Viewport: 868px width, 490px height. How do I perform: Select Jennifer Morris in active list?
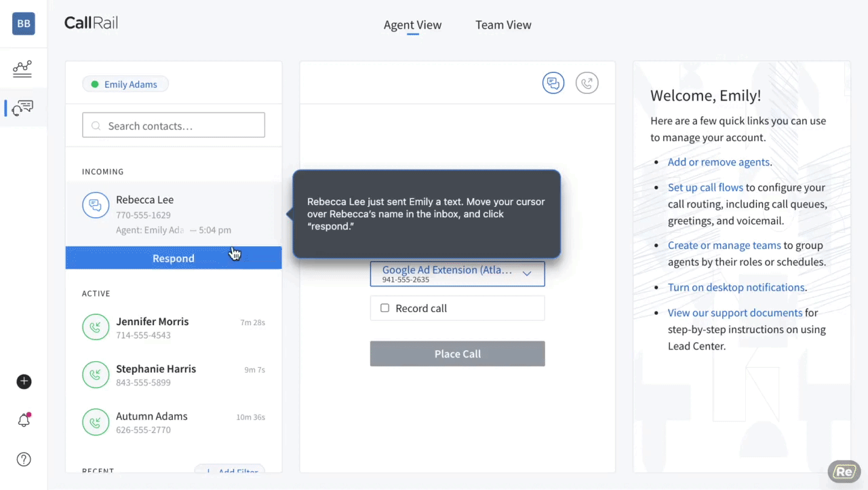click(x=174, y=328)
